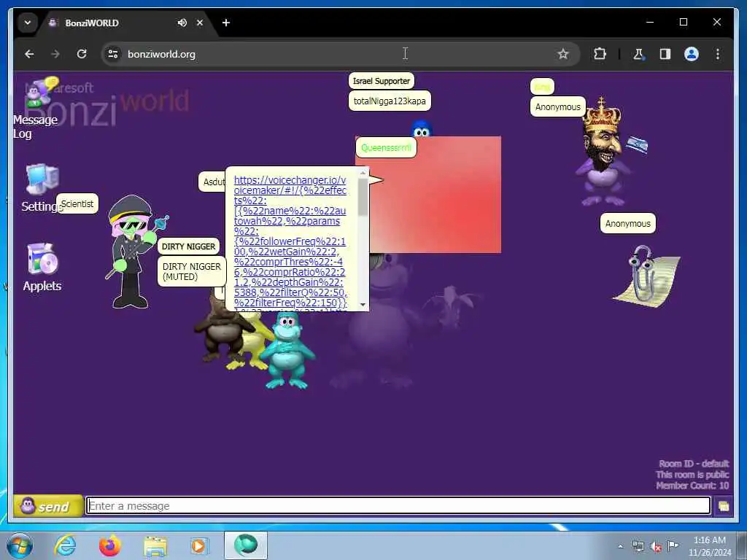Click the 'Anonymous' name tag above Clippy

(627, 223)
